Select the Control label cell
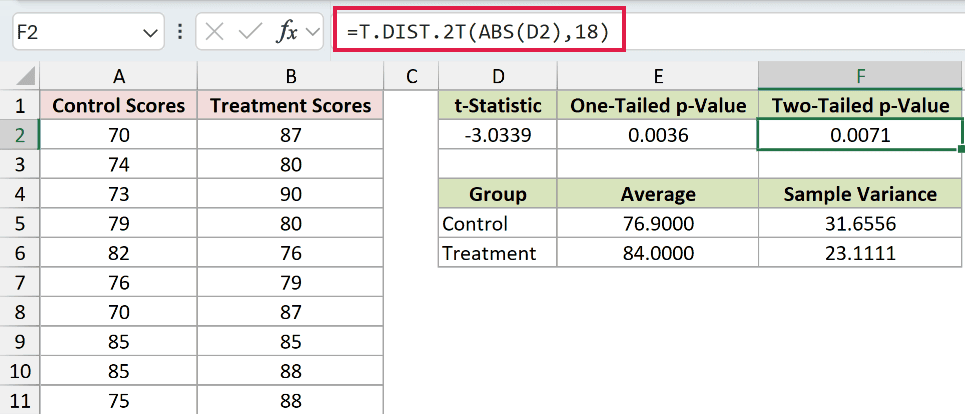The width and height of the screenshot is (965, 414). coord(498,224)
